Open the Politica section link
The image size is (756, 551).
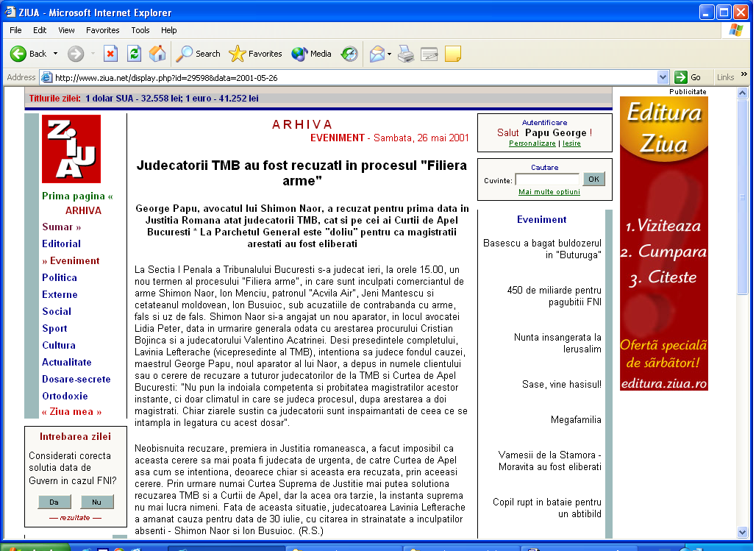[x=60, y=277]
